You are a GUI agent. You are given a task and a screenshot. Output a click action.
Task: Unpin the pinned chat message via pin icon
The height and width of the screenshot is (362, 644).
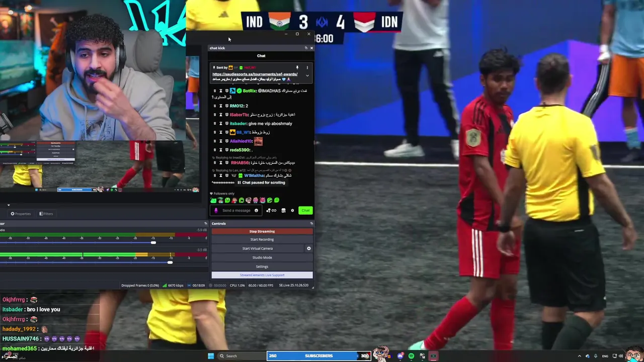coord(297,67)
